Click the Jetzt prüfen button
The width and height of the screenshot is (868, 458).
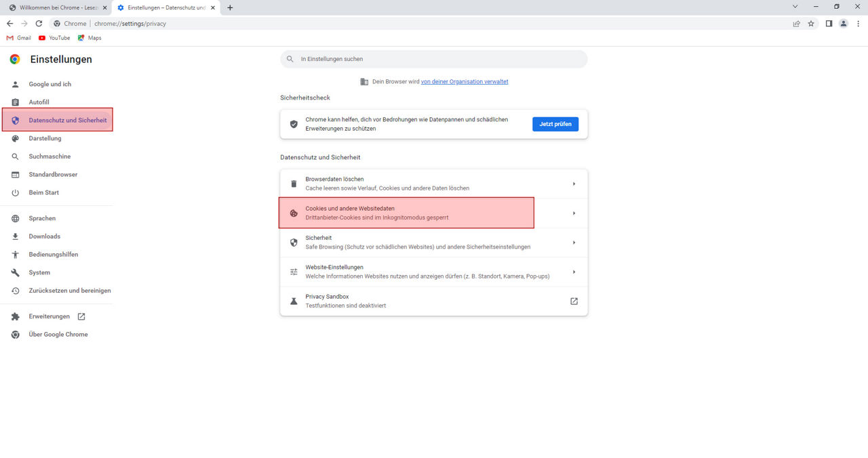pos(555,124)
